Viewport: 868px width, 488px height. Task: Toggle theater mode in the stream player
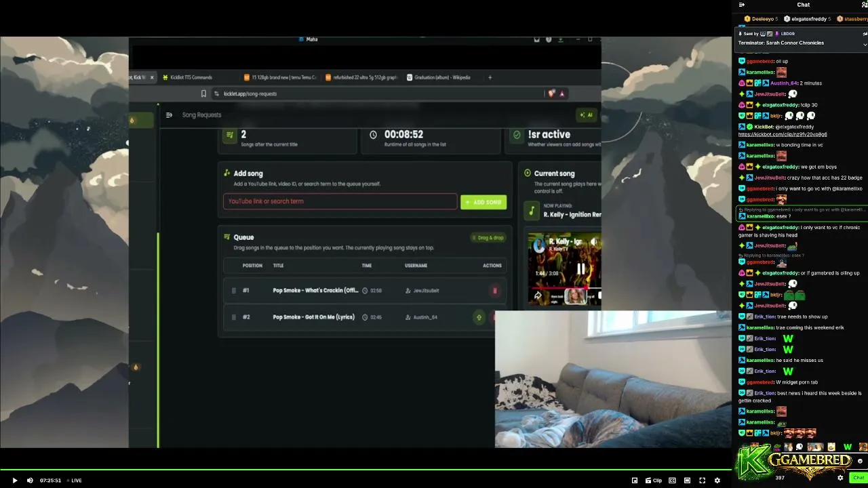click(687, 481)
